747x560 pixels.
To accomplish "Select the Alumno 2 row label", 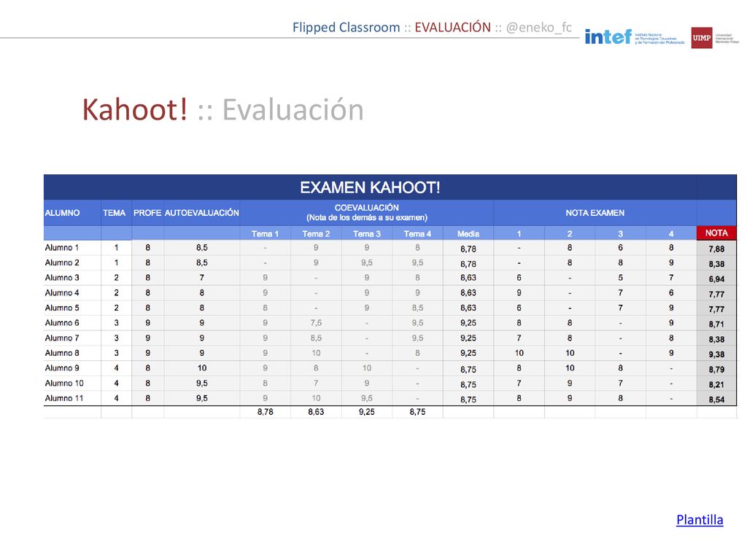I will pos(62,262).
